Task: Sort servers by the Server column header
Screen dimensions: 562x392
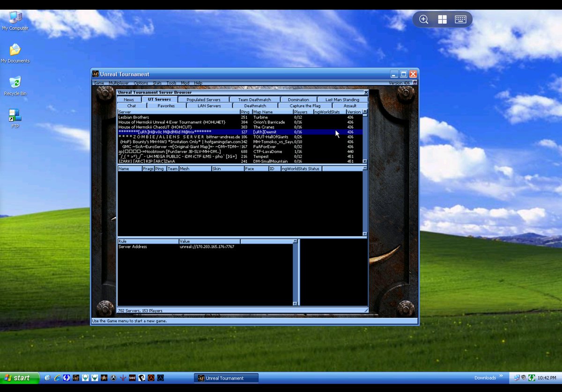Action: [x=179, y=112]
